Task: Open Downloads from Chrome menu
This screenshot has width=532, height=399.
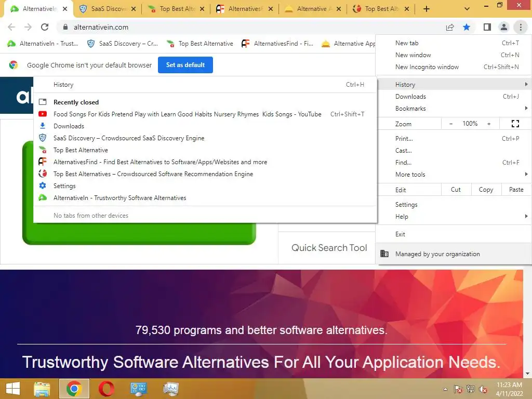Action: [x=454, y=96]
